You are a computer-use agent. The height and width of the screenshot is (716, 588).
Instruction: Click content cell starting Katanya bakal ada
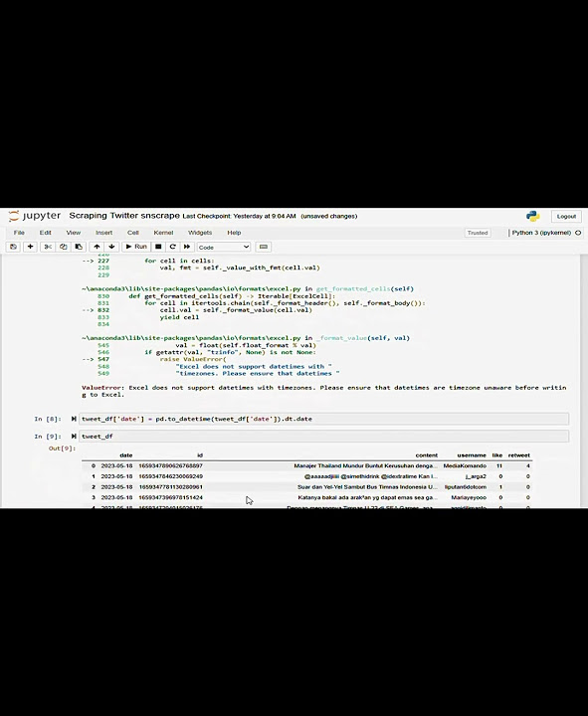(x=368, y=497)
